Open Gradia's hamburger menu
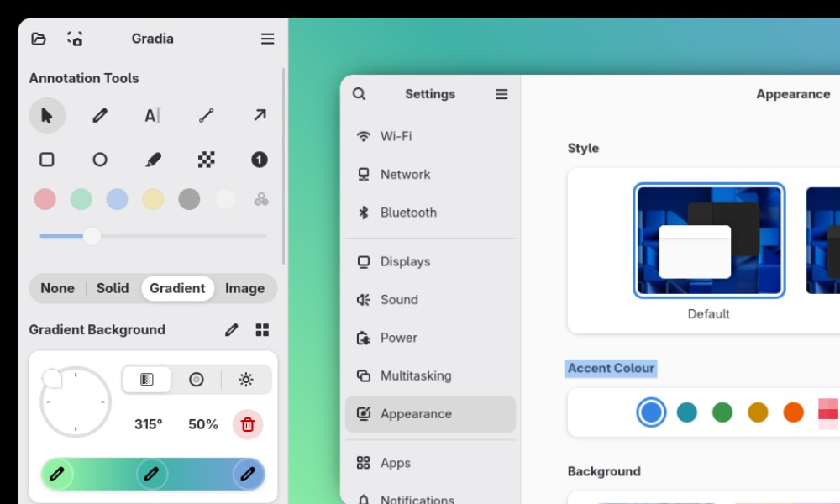 coord(267,39)
